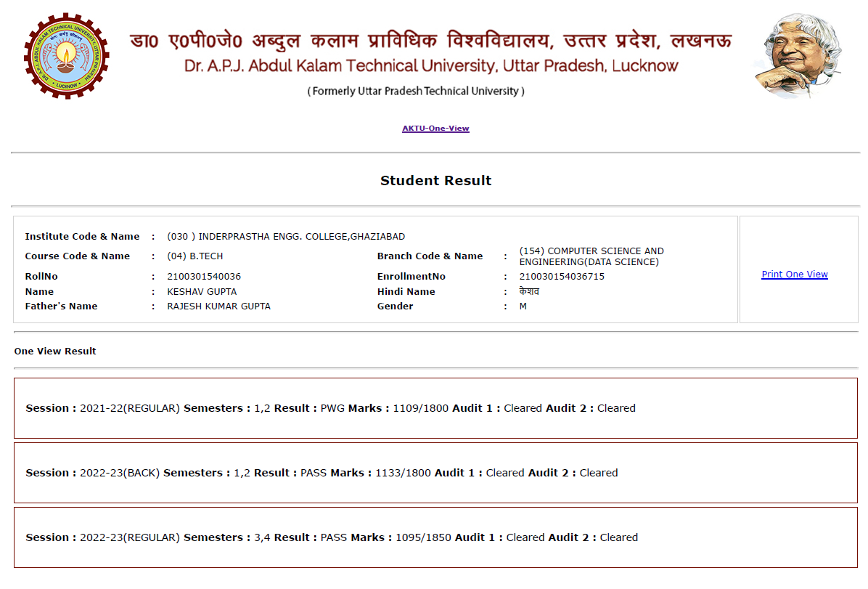Image resolution: width=868 pixels, height=589 pixels.
Task: Expand the 2021-22 (REGULAR) session result
Action: tap(330, 408)
